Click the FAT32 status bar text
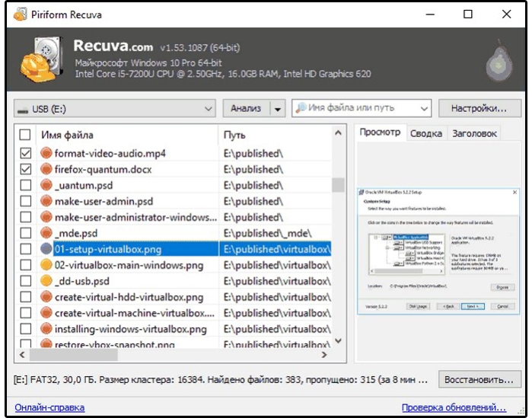This screenshot has height=418, width=532. pos(221,379)
